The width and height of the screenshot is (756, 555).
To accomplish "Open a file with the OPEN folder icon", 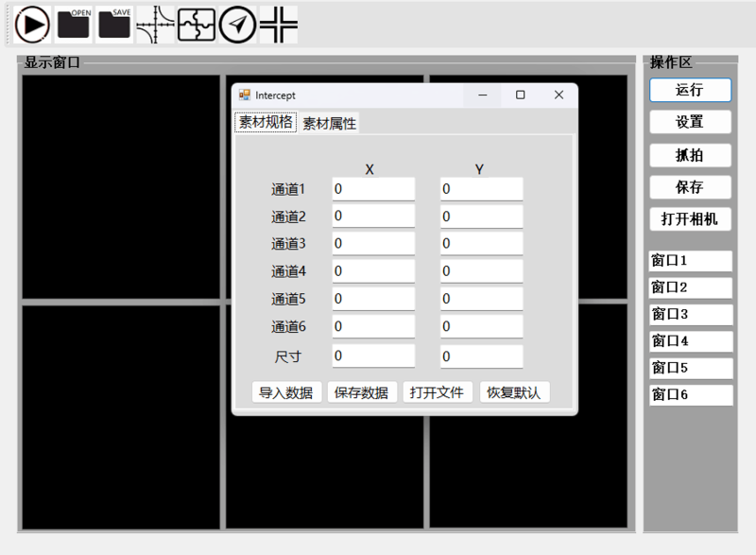I will coord(74,25).
